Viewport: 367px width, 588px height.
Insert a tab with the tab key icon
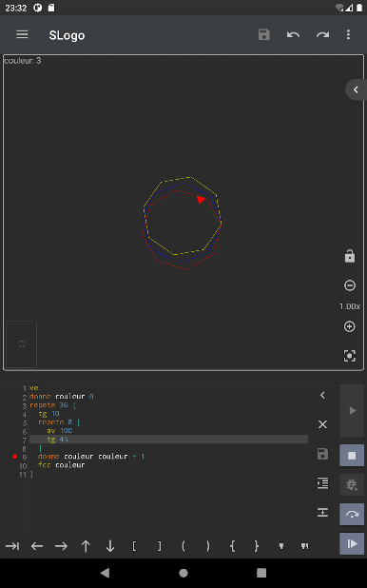[x=12, y=546]
